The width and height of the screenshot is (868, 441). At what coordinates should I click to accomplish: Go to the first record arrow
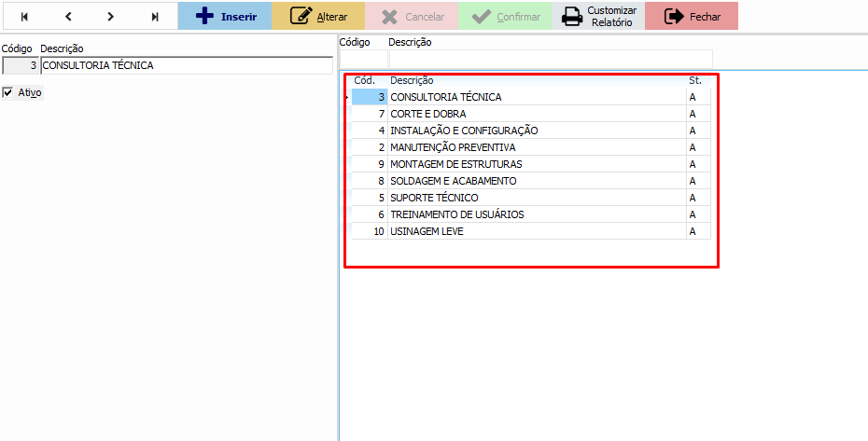pos(24,16)
